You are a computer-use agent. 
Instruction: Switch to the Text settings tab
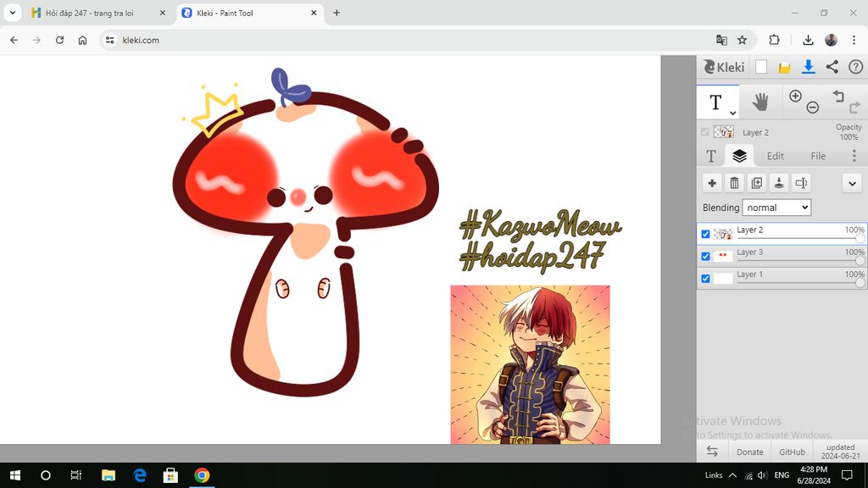(711, 156)
